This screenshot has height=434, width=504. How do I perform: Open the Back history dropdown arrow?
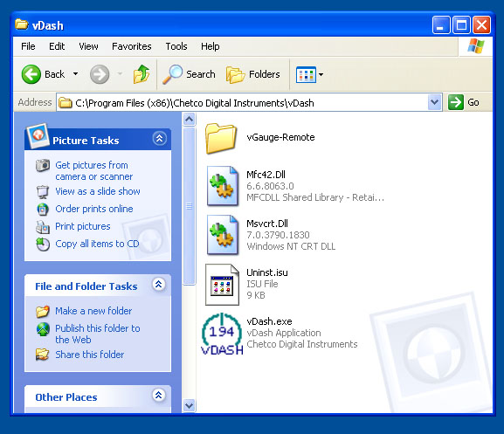click(75, 74)
